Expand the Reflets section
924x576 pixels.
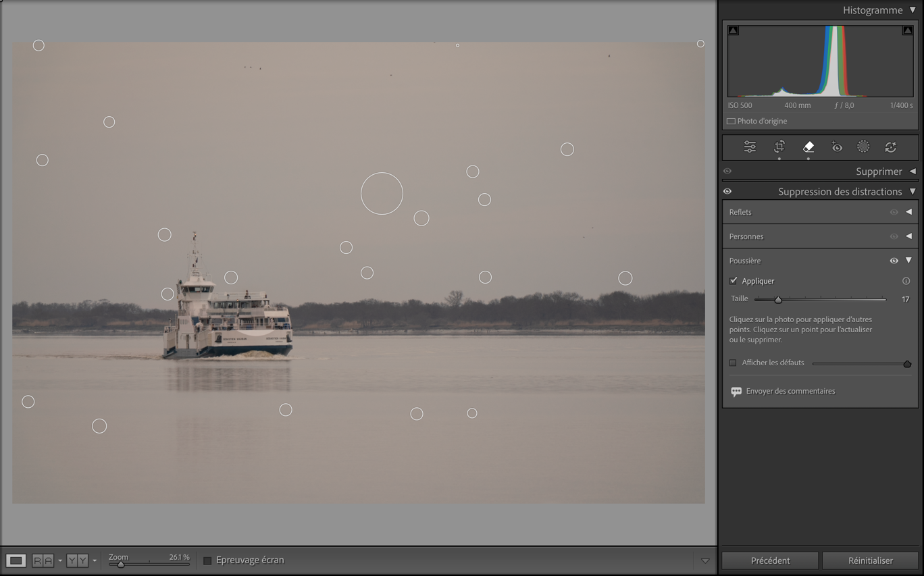pos(908,212)
